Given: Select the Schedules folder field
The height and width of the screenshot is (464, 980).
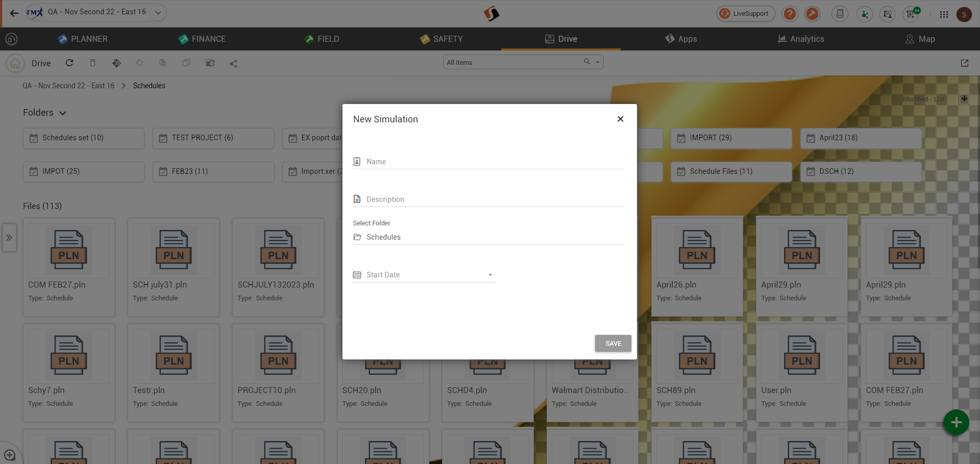Looking at the screenshot, I should pos(488,237).
